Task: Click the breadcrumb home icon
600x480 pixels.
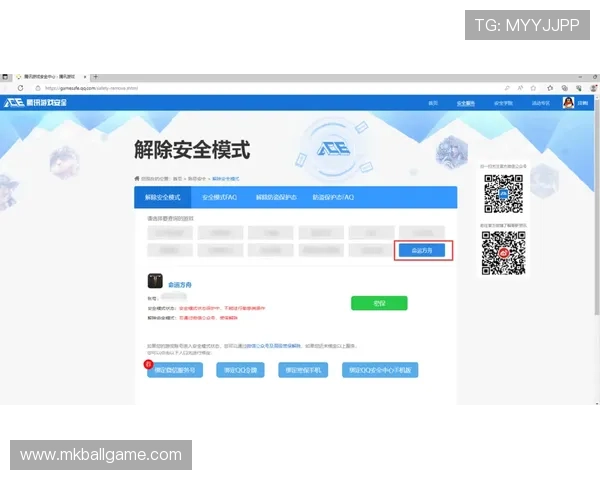Action: click(x=137, y=178)
